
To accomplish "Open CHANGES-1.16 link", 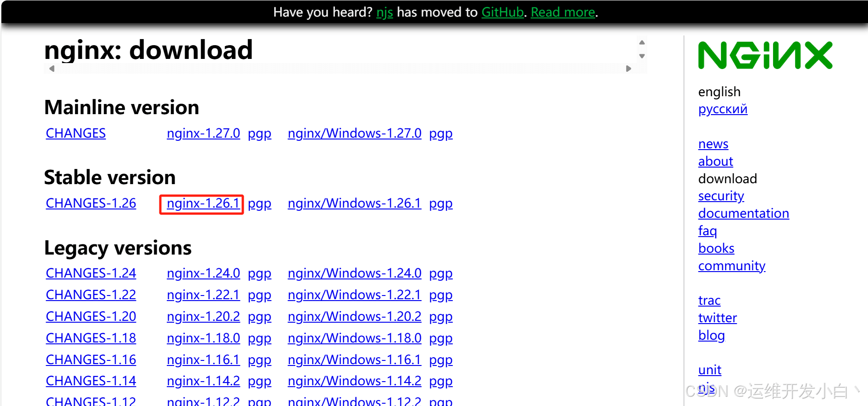I will tap(91, 360).
